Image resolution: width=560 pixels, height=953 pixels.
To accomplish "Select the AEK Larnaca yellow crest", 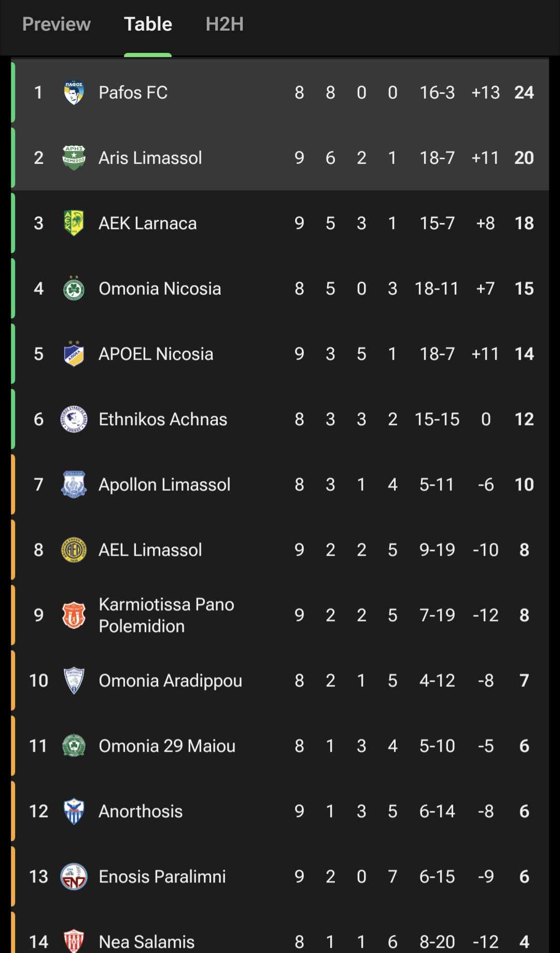I will point(74,223).
